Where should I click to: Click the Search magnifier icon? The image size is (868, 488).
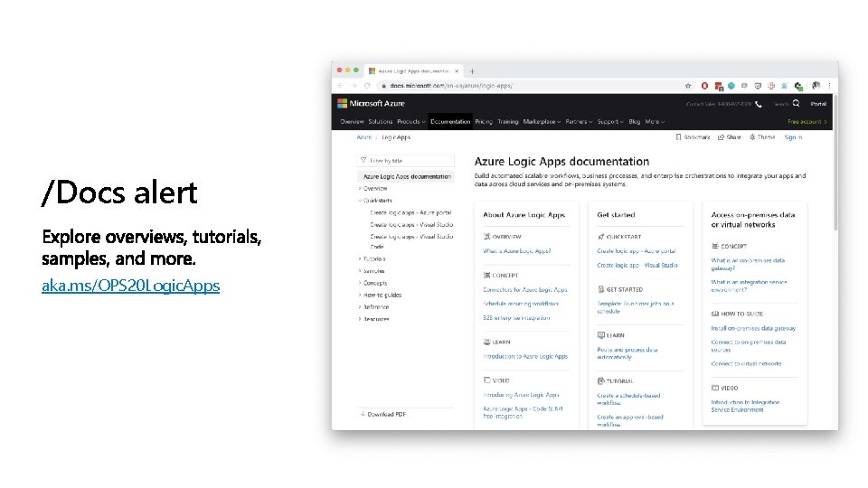pos(796,103)
